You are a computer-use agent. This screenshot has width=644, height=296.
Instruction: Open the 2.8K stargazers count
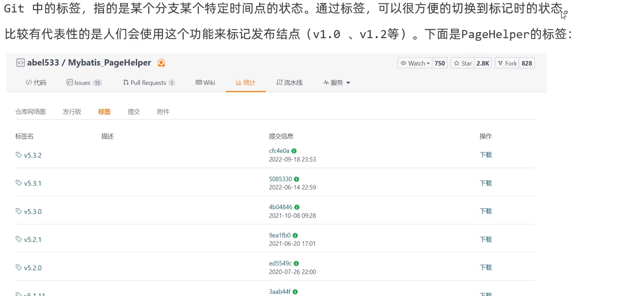pyautogui.click(x=482, y=63)
